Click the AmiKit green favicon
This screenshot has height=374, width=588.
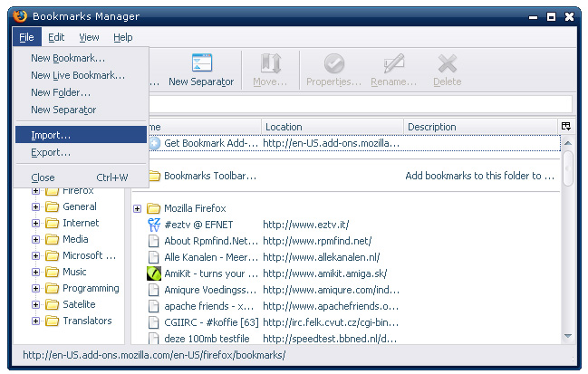tap(154, 273)
